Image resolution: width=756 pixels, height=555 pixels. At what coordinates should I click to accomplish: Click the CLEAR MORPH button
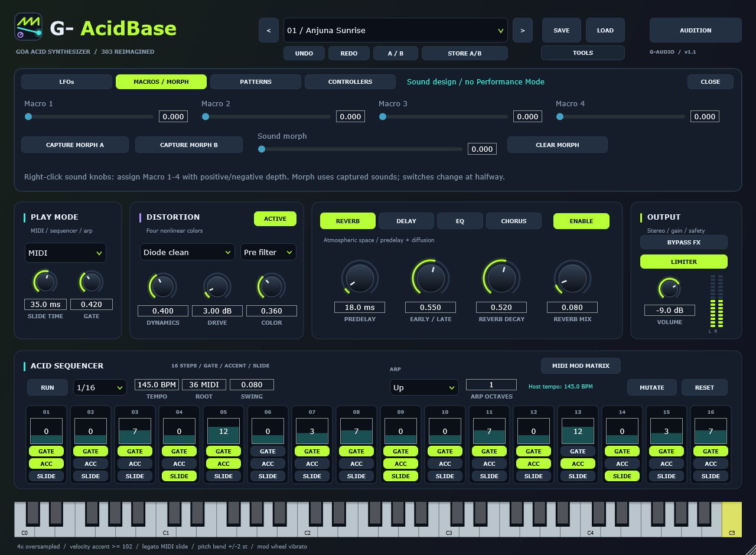coord(558,145)
